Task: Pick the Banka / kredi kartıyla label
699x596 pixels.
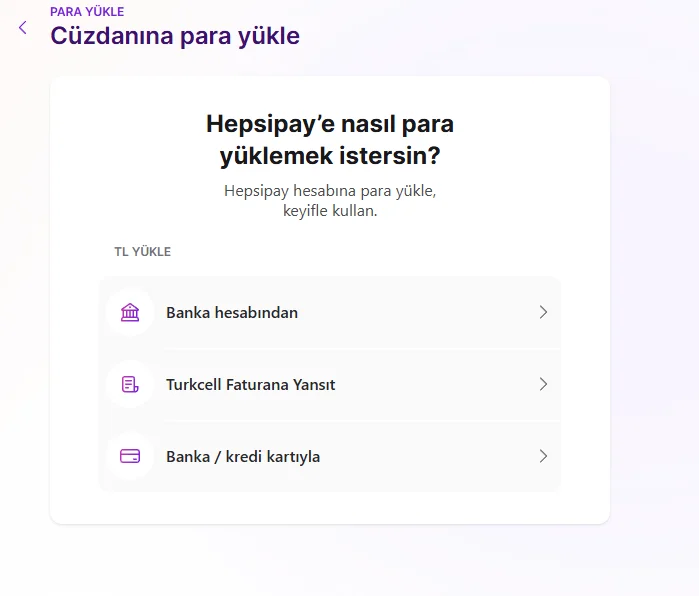Action: click(243, 457)
